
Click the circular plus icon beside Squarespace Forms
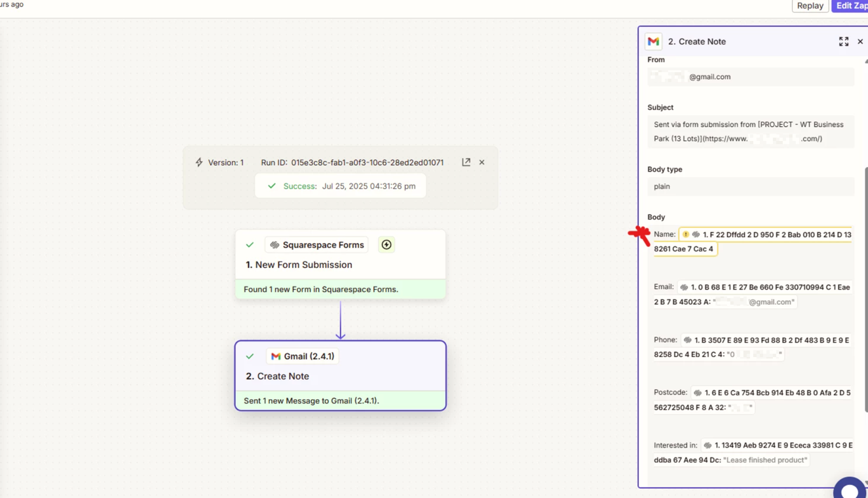coord(387,244)
